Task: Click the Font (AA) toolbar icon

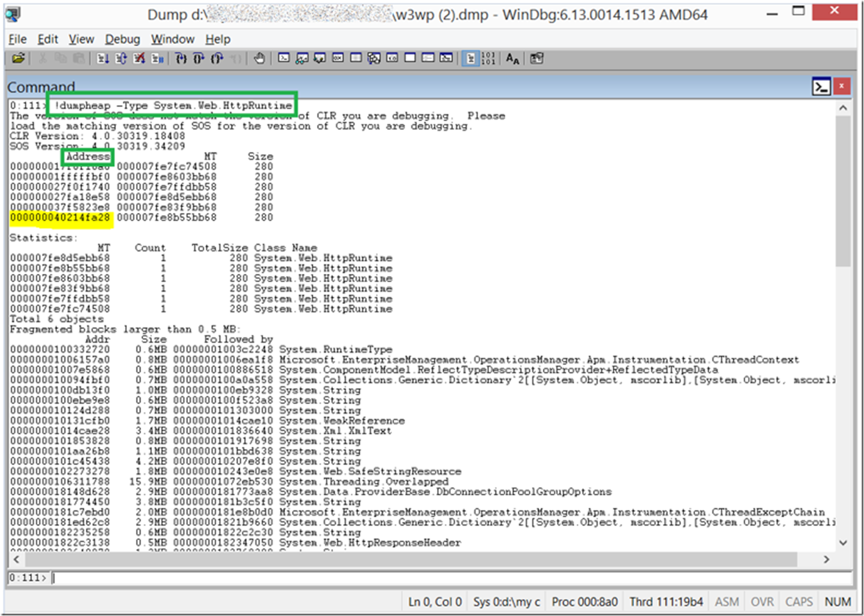Action: [512, 58]
